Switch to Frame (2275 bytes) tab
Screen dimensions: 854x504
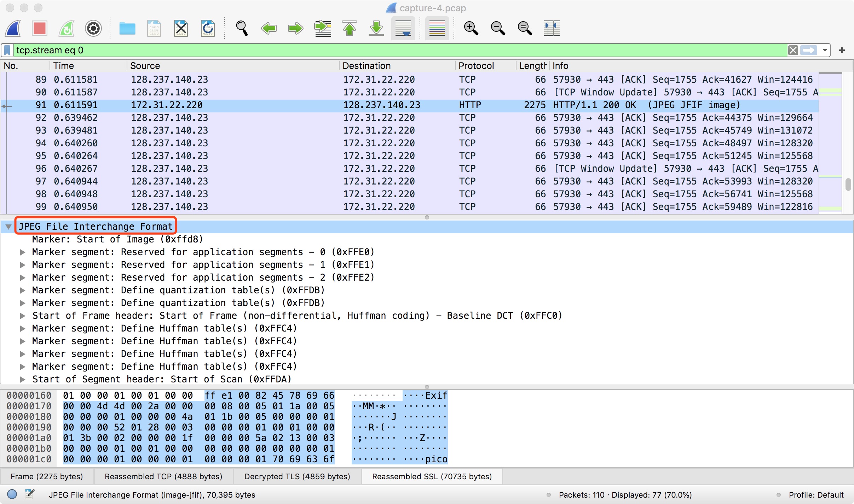coord(47,476)
